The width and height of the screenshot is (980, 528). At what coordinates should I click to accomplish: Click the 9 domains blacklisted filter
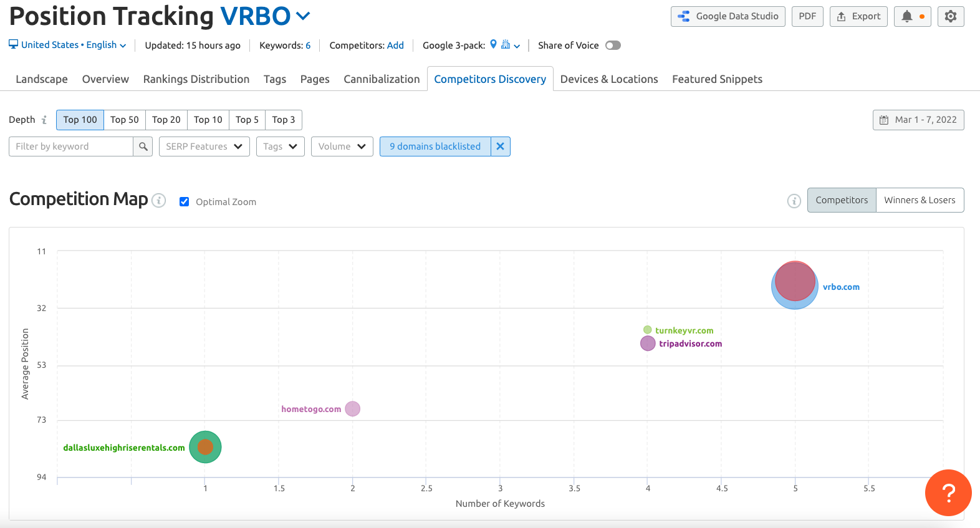point(435,146)
